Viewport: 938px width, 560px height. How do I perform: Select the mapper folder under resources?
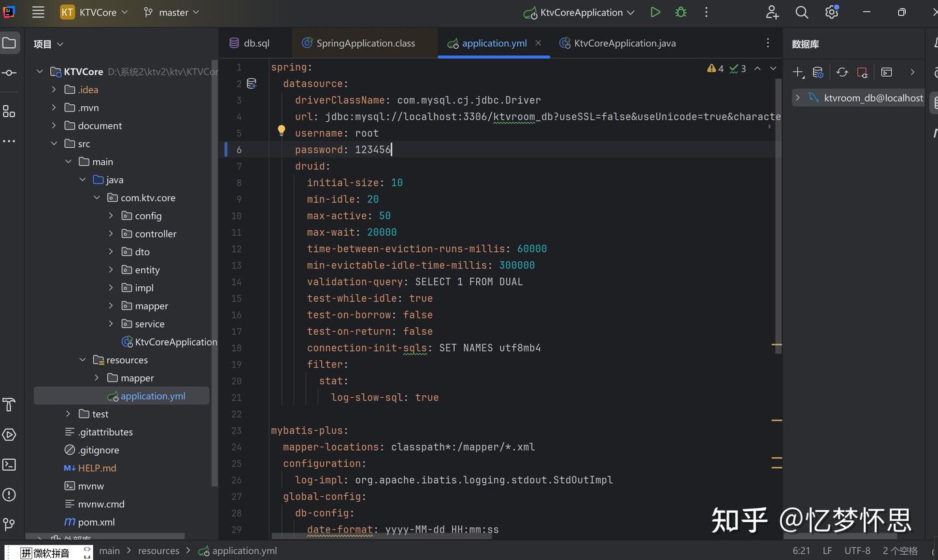[137, 378]
